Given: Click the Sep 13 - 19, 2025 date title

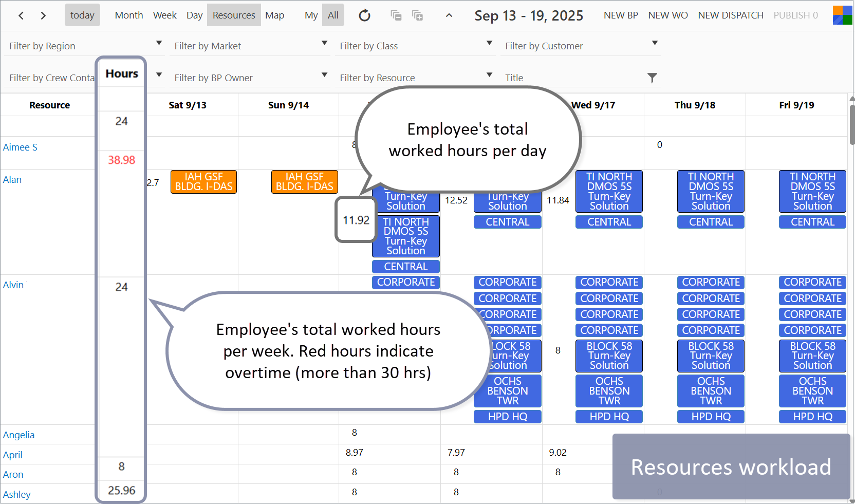Looking at the screenshot, I should pos(529,15).
